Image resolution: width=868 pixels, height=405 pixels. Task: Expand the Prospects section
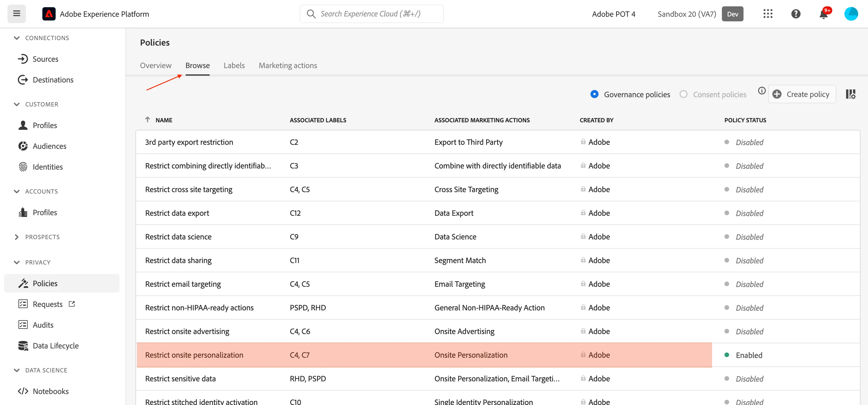(16, 237)
